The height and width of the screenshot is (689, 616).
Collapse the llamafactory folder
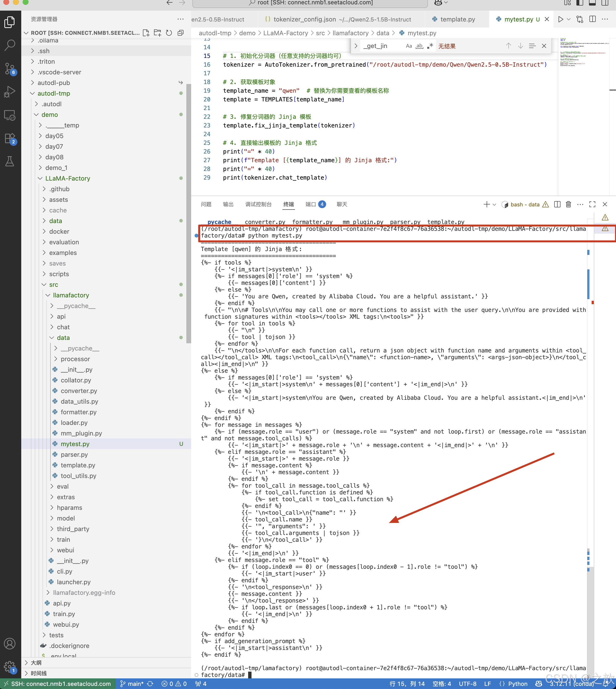pos(106,295)
